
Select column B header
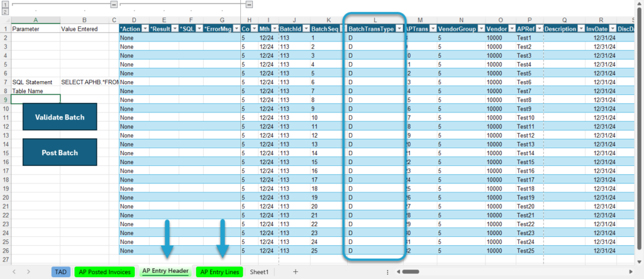click(x=84, y=19)
